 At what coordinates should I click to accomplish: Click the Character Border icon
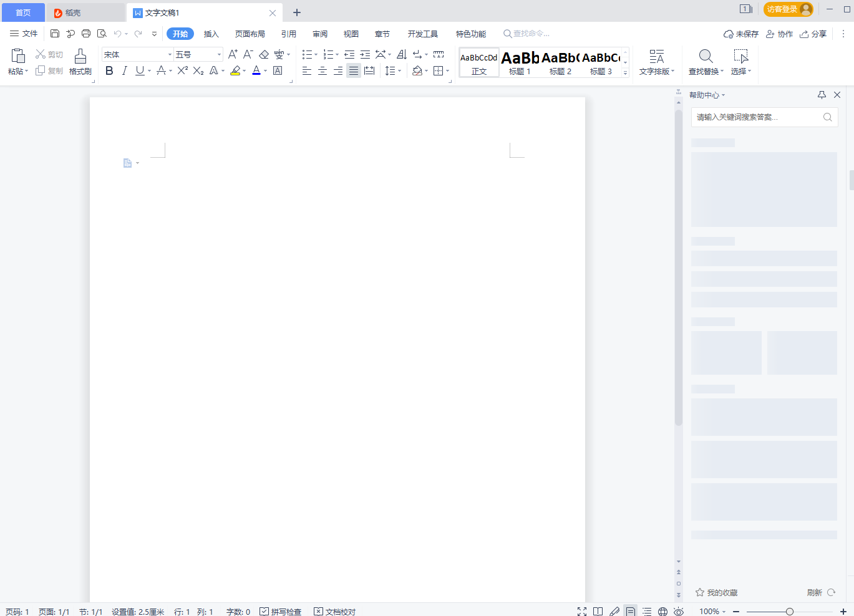coord(278,70)
